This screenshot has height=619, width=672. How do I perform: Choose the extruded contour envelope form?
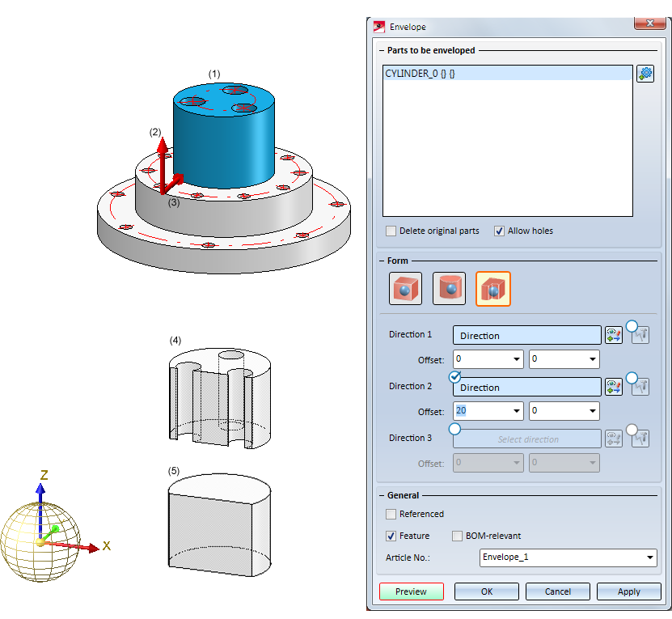coord(492,289)
